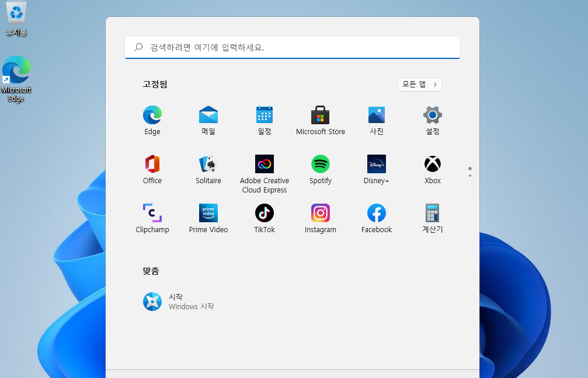Open Edge from pinned apps
Screen dimensions: 588x378
(152, 120)
